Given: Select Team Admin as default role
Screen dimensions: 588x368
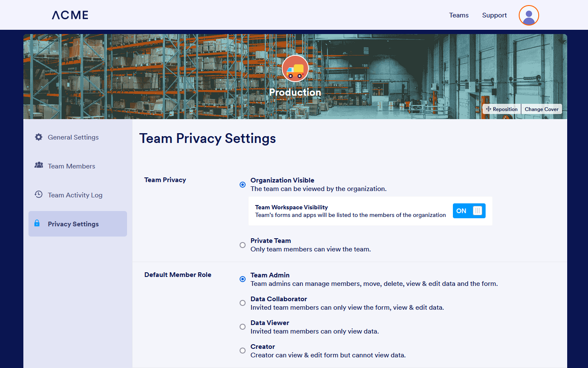Looking at the screenshot, I should 243,279.
